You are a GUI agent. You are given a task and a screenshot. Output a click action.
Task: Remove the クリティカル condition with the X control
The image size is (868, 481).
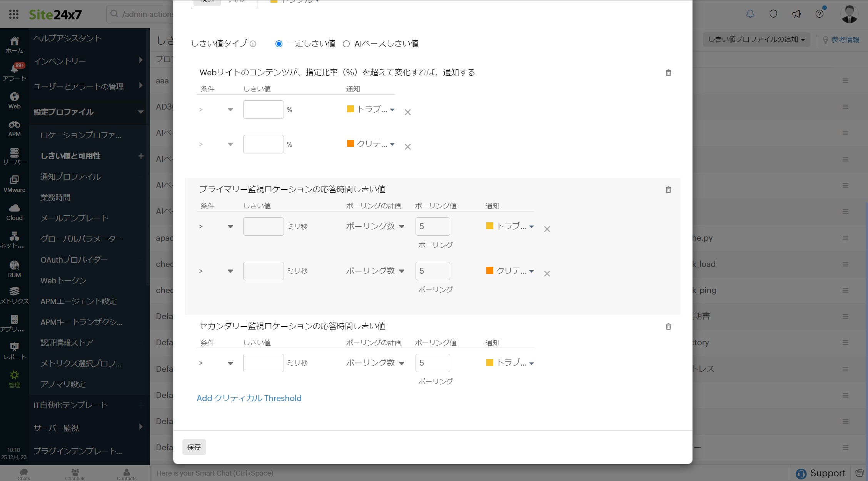point(407,146)
